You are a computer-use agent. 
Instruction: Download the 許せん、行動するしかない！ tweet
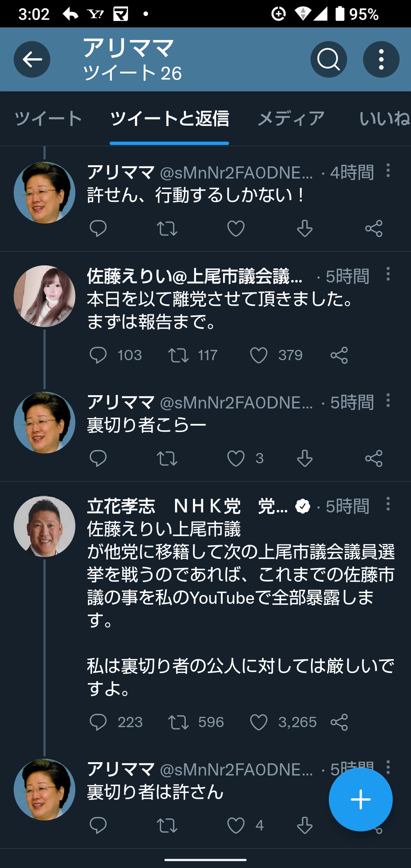tap(305, 228)
